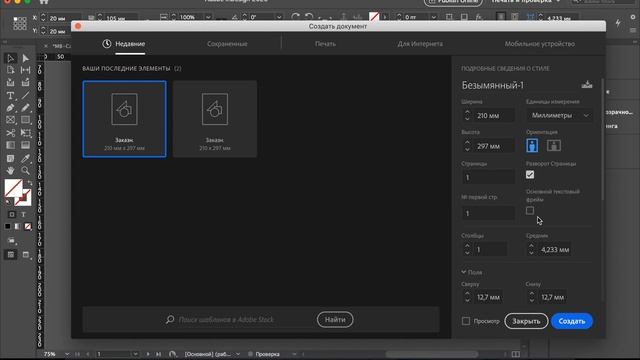The width and height of the screenshot is (640, 360).
Task: Click the Fill swatch in toolbox
Action: (x=13, y=188)
